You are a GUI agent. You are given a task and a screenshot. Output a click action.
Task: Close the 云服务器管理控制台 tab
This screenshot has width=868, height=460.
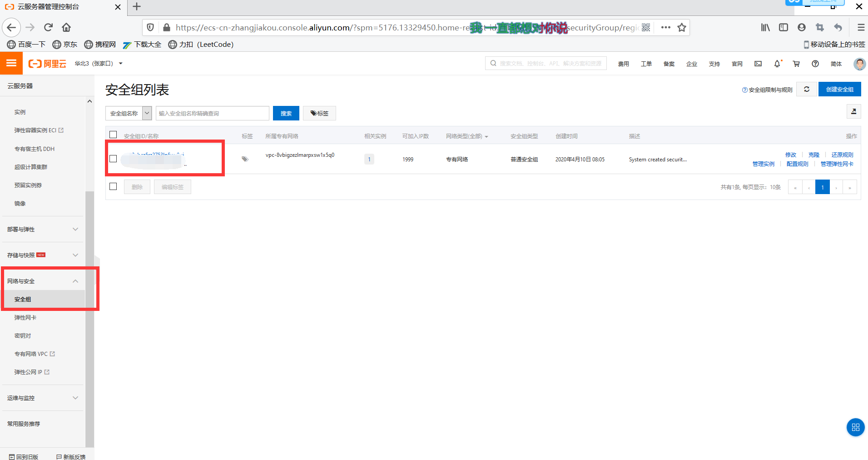(x=118, y=7)
